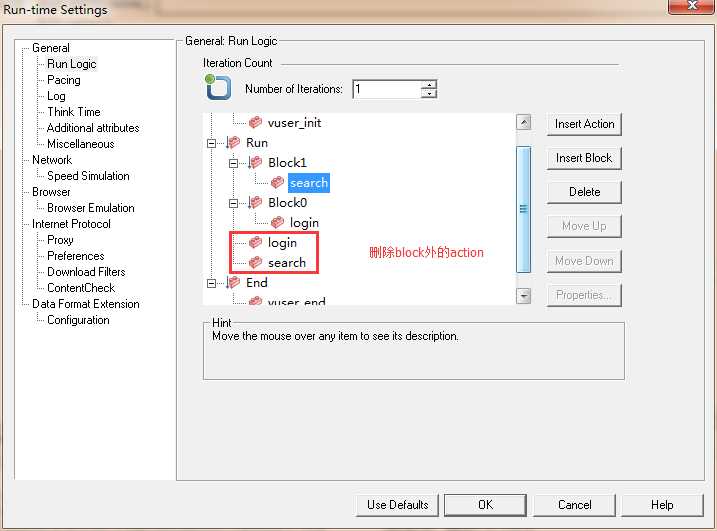This screenshot has height=531, width=717.
Task: Close the Run-time Settings window
Action: click(692, 6)
